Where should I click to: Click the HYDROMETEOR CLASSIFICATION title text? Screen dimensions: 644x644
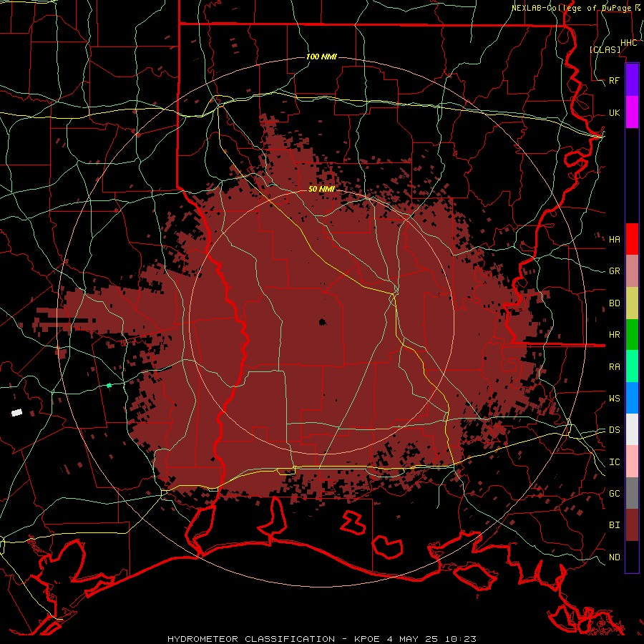tap(251, 639)
